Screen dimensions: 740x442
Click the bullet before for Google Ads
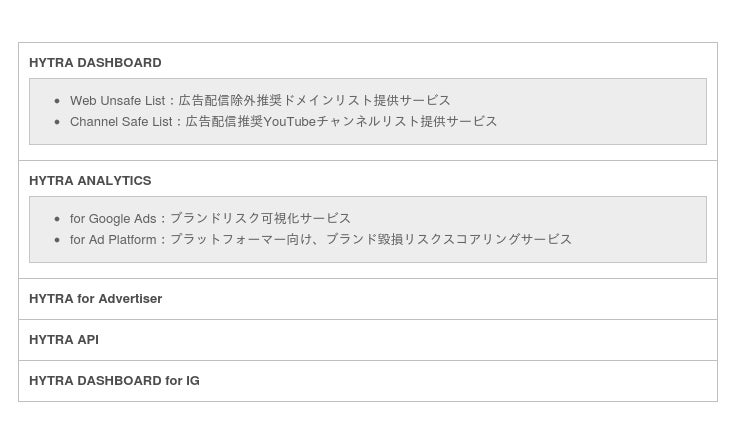click(57, 219)
